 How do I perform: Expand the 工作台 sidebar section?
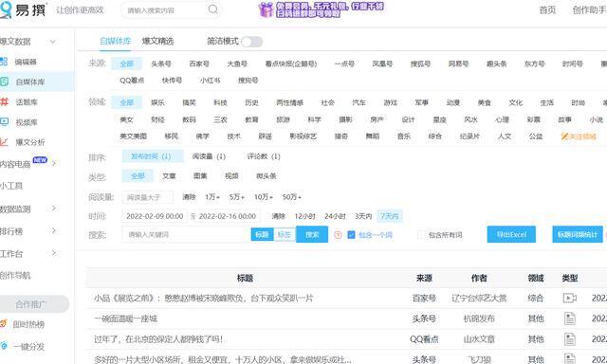click(x=54, y=253)
